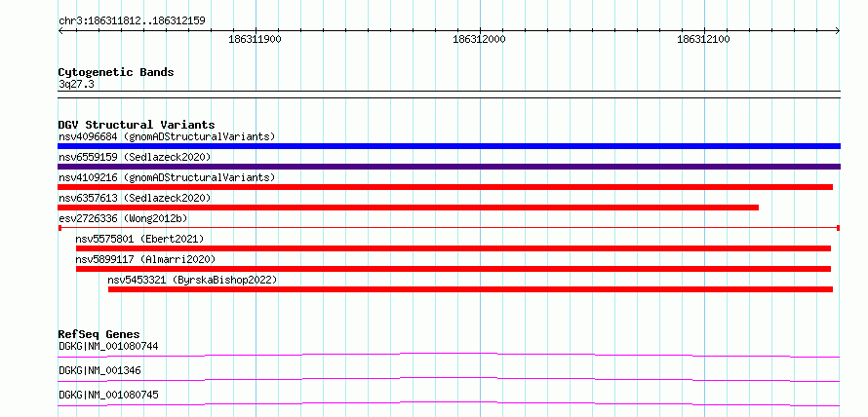Viewport: 868px width, 417px height.
Task: Click the DGKG|NM_001080744 transcript label
Action: pyautogui.click(x=108, y=347)
